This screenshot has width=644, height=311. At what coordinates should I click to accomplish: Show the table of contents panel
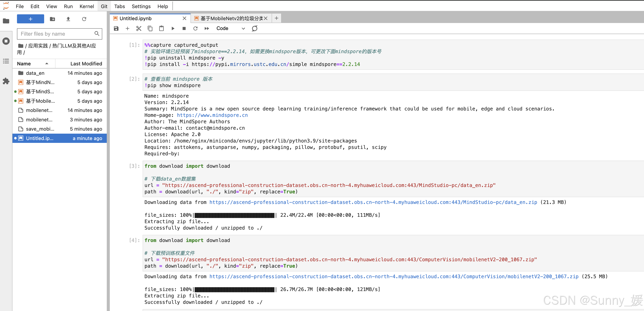(x=6, y=61)
